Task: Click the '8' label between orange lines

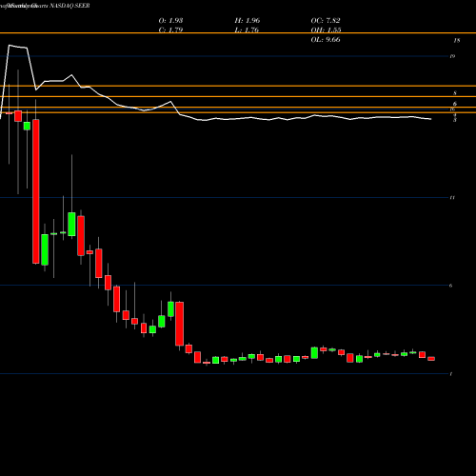Action: click(x=455, y=93)
